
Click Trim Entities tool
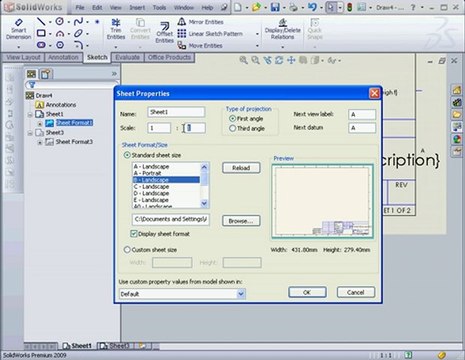pos(116,29)
